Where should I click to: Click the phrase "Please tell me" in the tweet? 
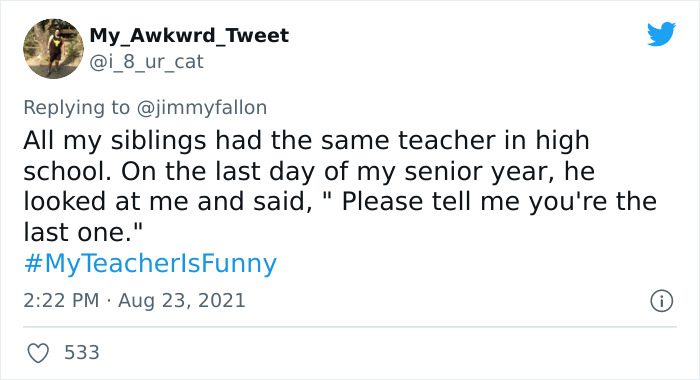point(431,202)
